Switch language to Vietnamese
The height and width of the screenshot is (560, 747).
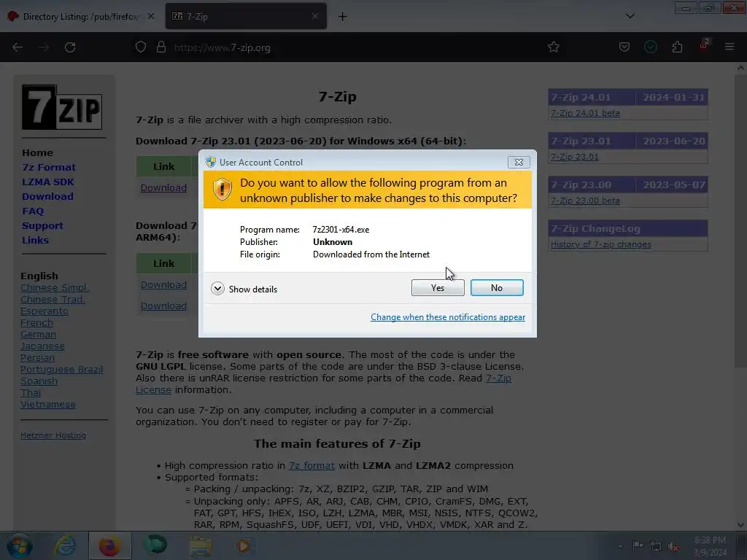pos(48,404)
